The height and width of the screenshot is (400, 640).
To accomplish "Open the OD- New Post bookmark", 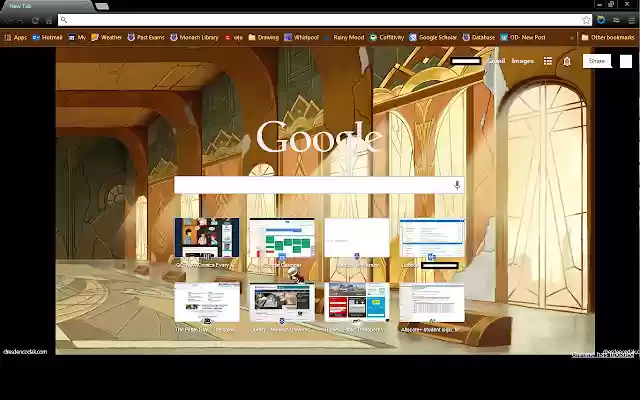I will tap(523, 37).
